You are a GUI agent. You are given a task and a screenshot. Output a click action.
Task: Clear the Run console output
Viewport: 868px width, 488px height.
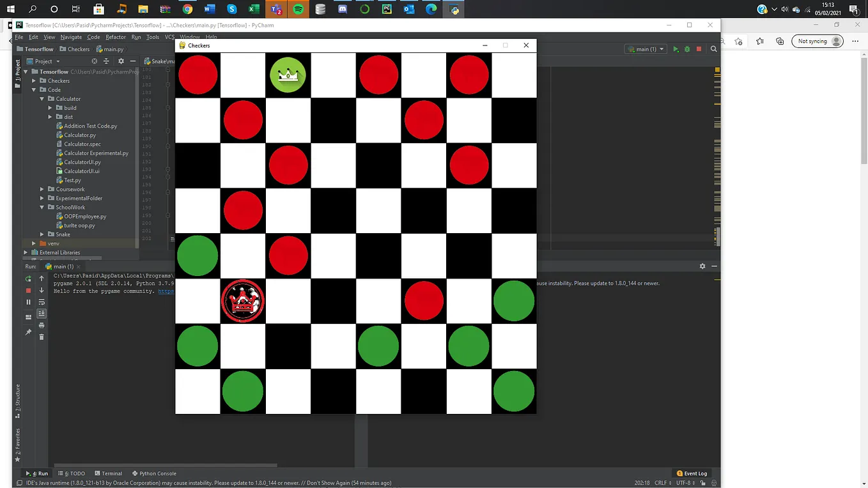[x=42, y=337]
